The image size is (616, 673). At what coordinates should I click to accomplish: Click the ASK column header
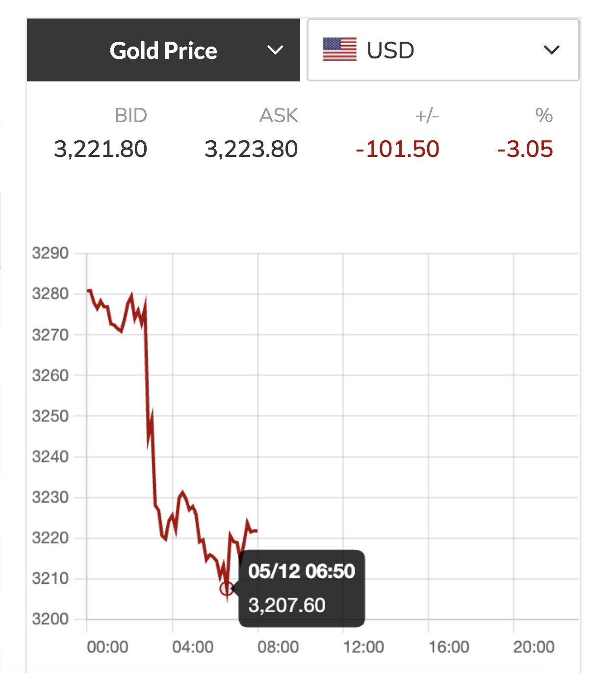click(x=279, y=116)
